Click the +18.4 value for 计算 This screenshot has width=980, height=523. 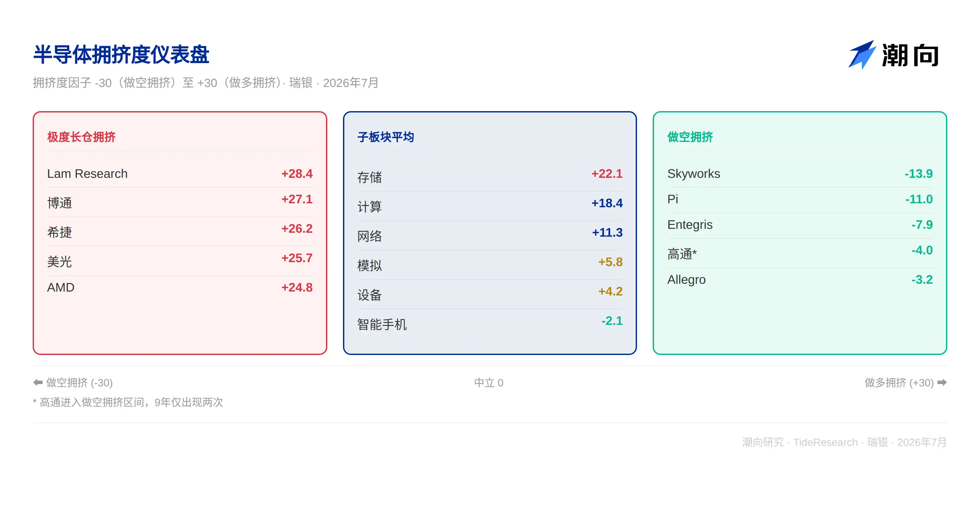(x=607, y=203)
